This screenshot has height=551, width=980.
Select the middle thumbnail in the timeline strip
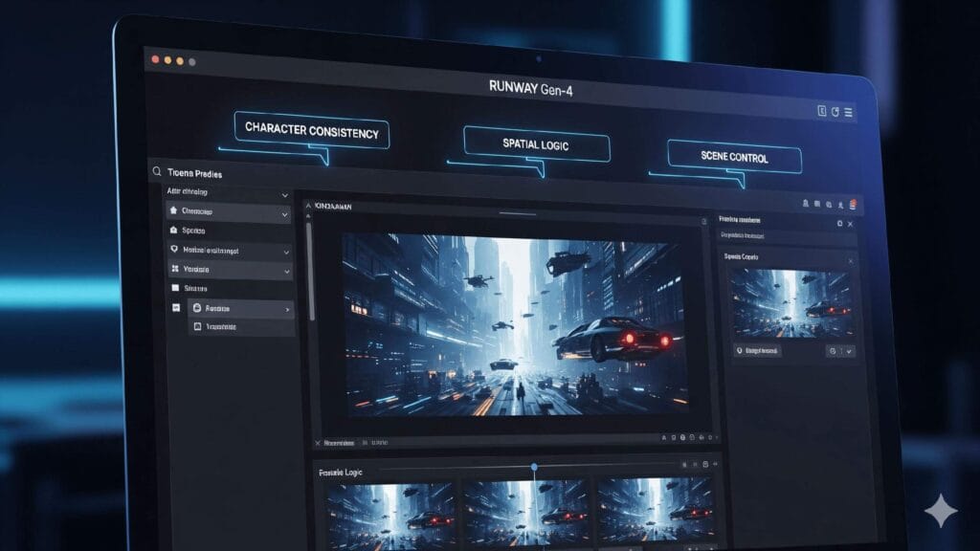527,516
